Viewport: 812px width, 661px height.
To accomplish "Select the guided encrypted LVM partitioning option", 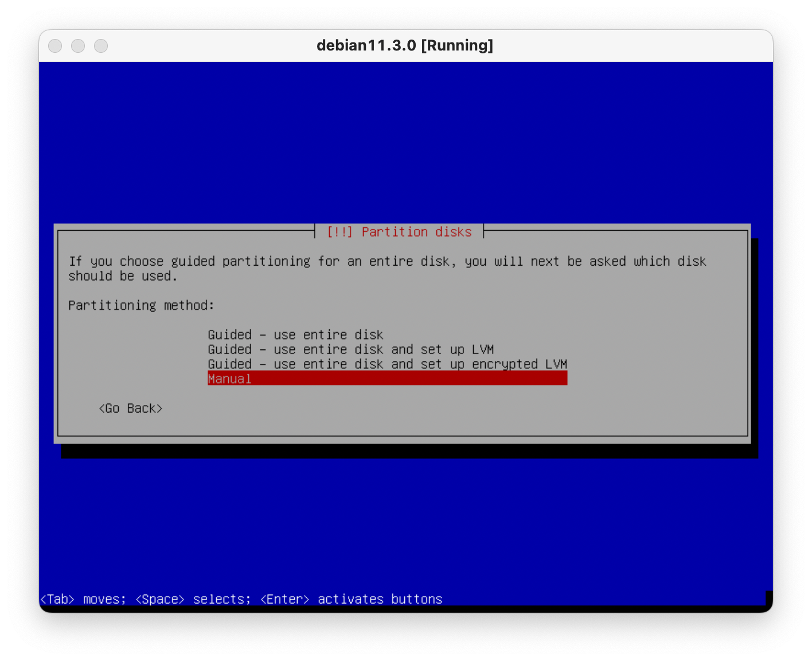I will [387, 364].
